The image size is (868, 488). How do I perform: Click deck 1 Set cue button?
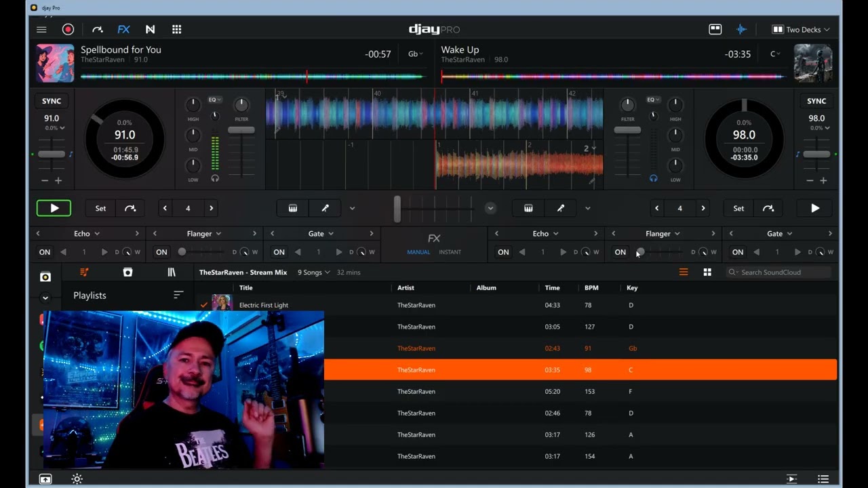point(100,208)
